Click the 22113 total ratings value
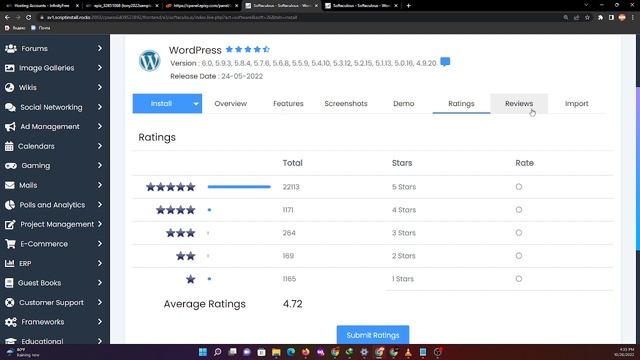 click(x=291, y=187)
